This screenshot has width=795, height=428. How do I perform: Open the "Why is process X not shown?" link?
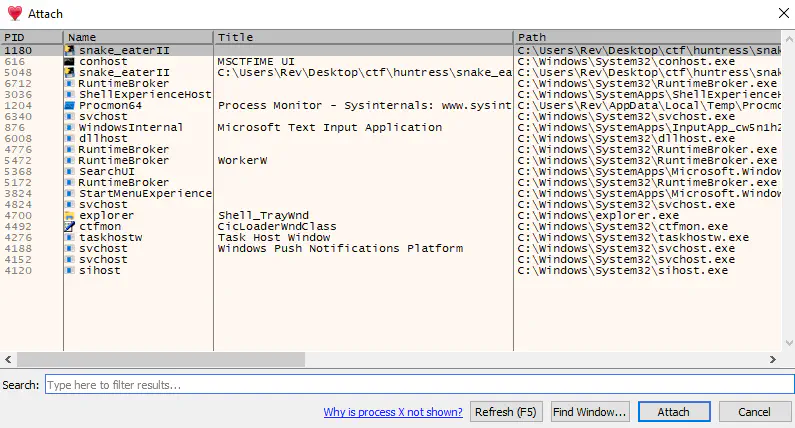click(x=393, y=412)
